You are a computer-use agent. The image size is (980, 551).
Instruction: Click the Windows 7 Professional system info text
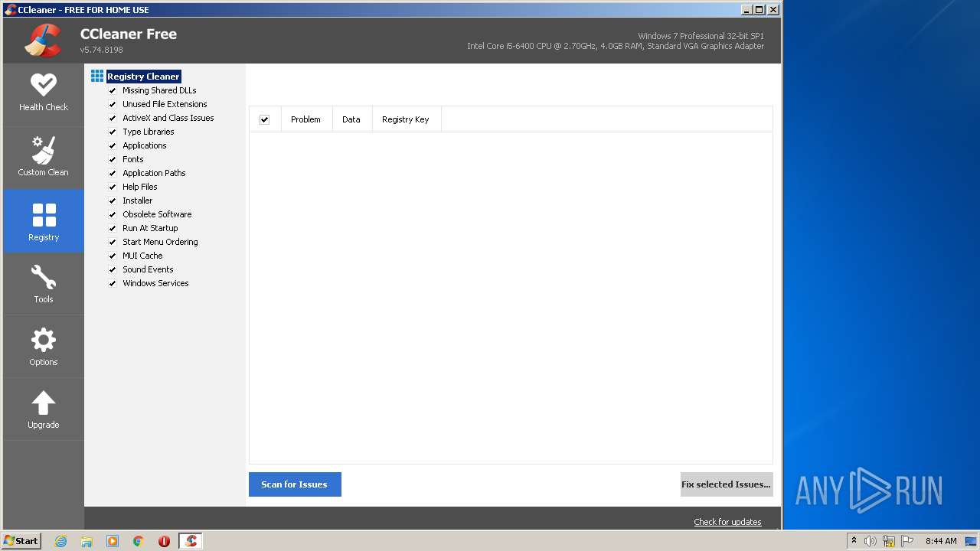(x=701, y=36)
